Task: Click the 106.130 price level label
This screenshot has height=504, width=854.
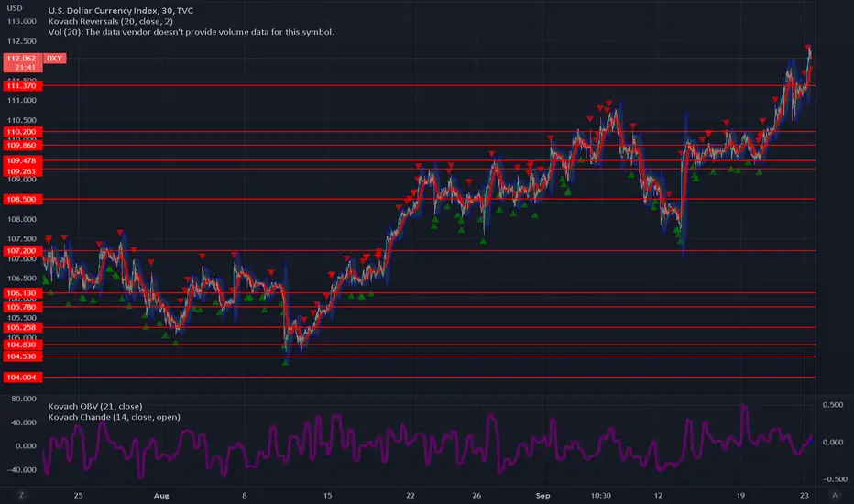Action: (x=22, y=293)
